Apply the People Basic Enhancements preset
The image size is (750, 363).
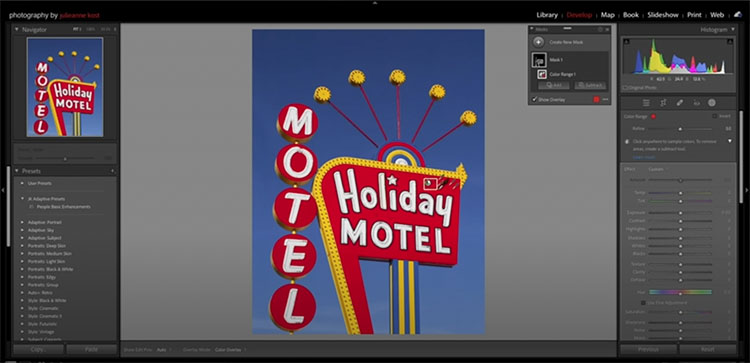tap(64, 207)
